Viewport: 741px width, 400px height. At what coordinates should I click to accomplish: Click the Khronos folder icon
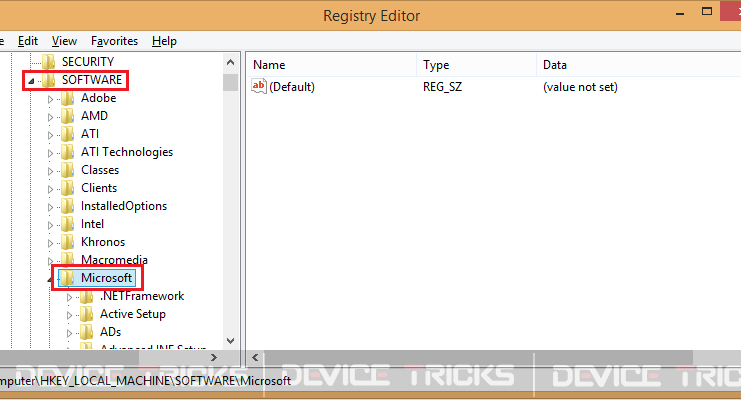(x=68, y=242)
